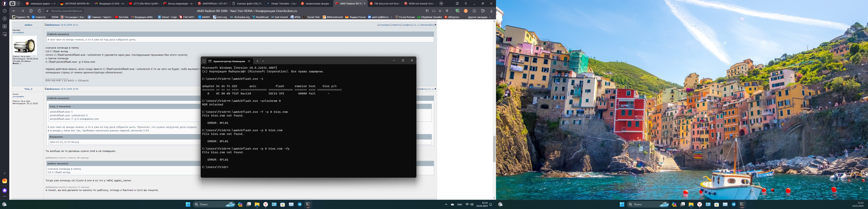Open the browser hamburger menu
868x209 pixels.
click(x=466, y=3)
